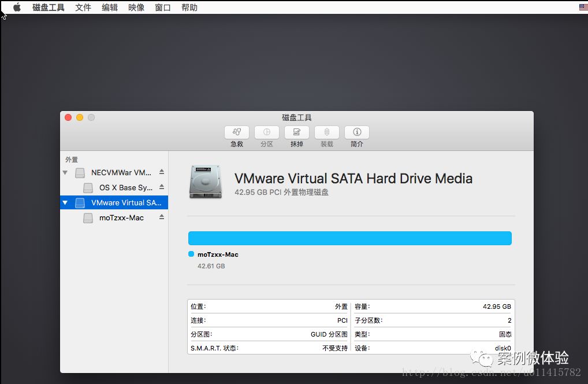Open the 帮助 menu
Screen dimensions: 588x384
coord(189,8)
